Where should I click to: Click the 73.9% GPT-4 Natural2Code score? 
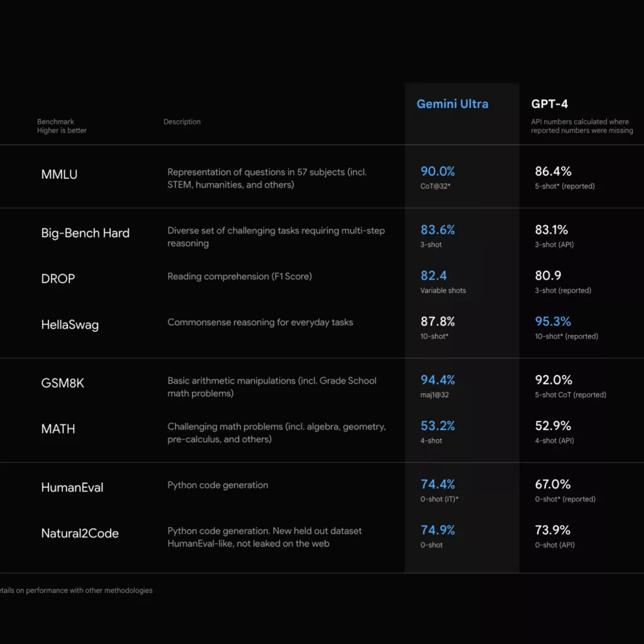click(552, 530)
